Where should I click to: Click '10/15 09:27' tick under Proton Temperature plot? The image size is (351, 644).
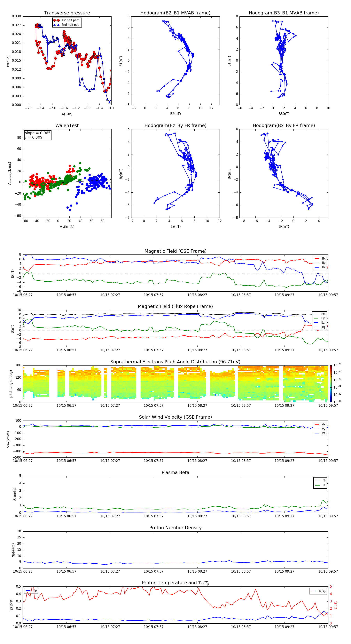[284, 627]
